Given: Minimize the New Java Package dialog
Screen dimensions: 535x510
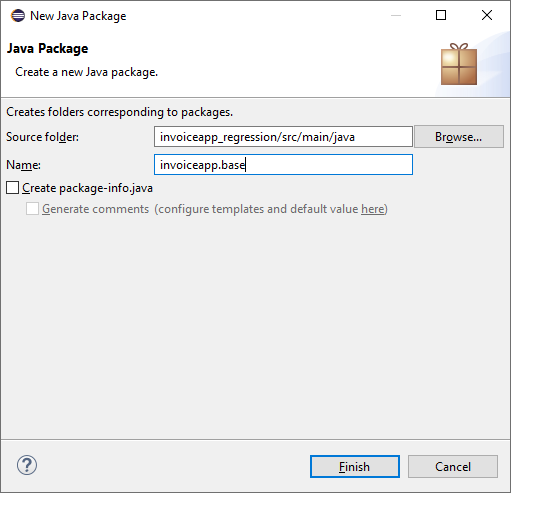Looking at the screenshot, I should 396,15.
